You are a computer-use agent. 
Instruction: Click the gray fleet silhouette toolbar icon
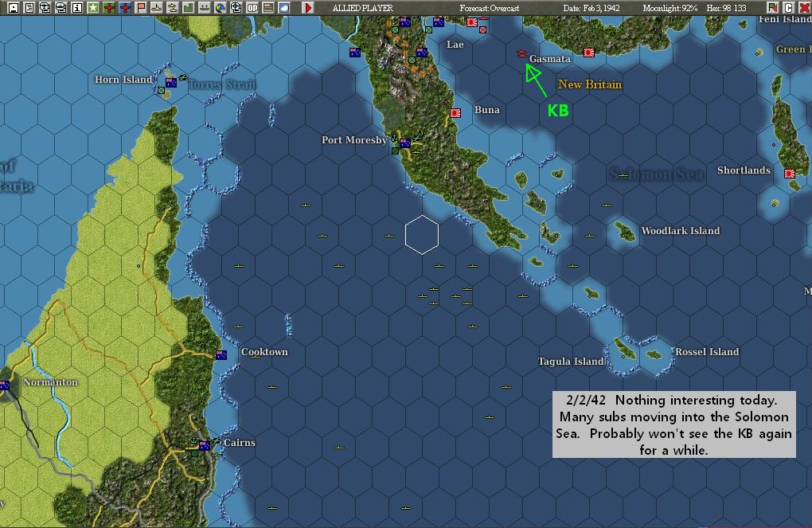click(x=205, y=8)
